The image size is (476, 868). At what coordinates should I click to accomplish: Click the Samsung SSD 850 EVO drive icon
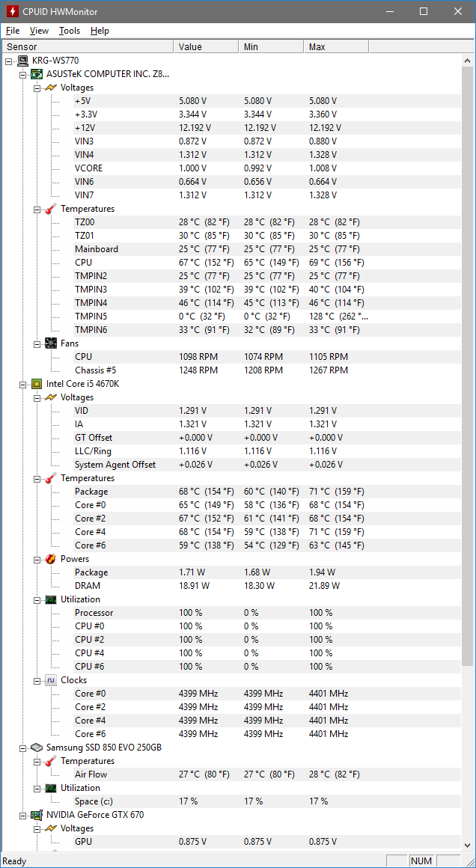pyautogui.click(x=37, y=748)
